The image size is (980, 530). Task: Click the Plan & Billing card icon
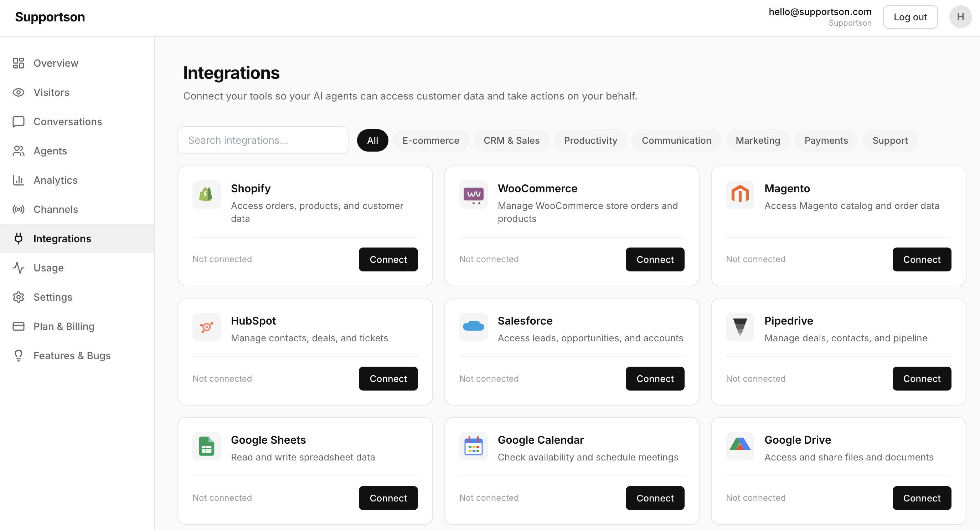[18, 326]
